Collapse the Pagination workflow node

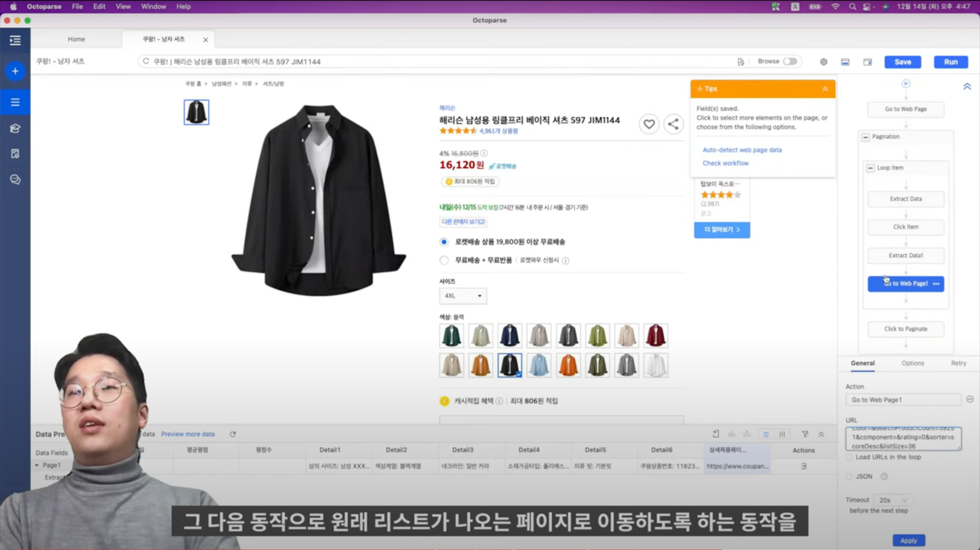click(865, 137)
